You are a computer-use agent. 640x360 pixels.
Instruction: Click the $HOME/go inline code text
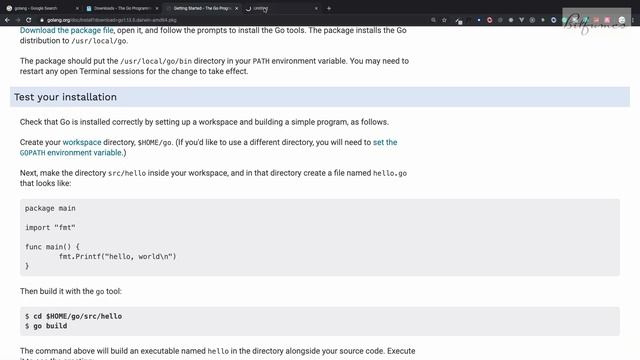tap(154, 142)
